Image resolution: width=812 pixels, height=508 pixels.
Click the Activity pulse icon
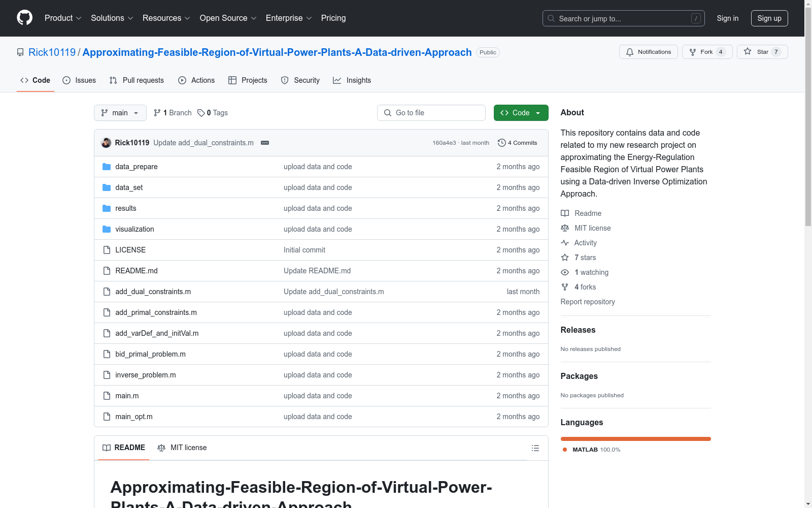(565, 243)
